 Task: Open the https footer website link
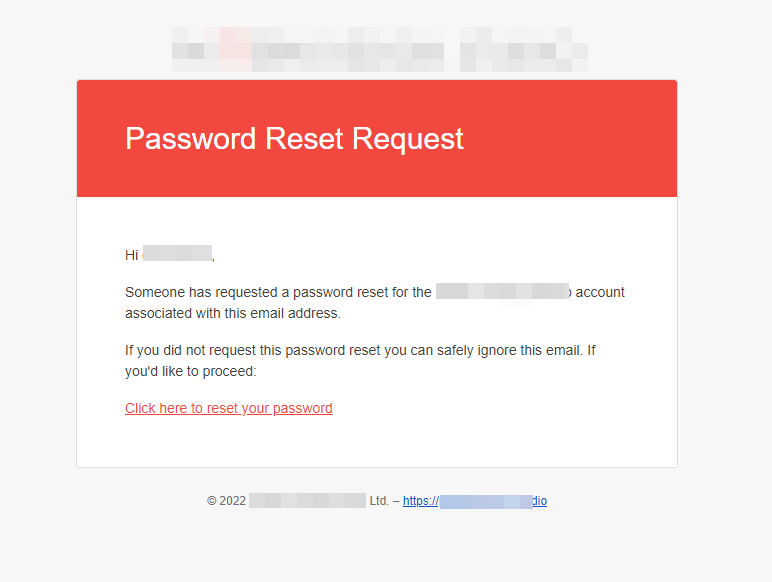(x=475, y=501)
